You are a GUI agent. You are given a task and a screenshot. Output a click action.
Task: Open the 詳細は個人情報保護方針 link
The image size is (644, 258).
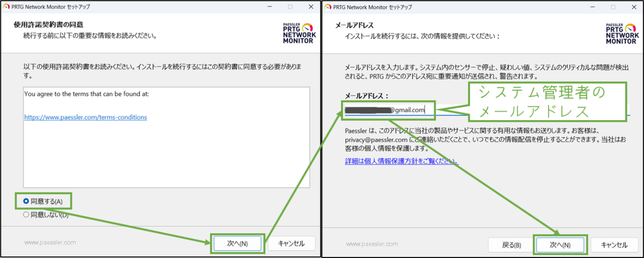pyautogui.click(x=401, y=161)
